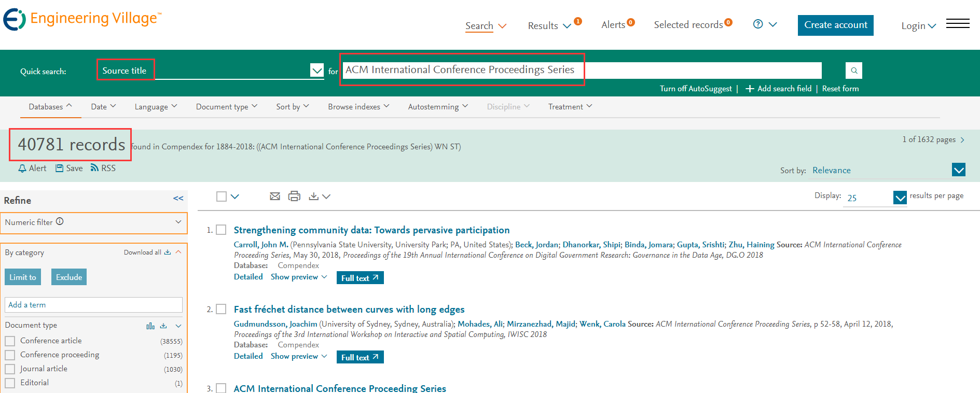The image size is (980, 393).
Task: Click the Add a term field
Action: click(93, 305)
